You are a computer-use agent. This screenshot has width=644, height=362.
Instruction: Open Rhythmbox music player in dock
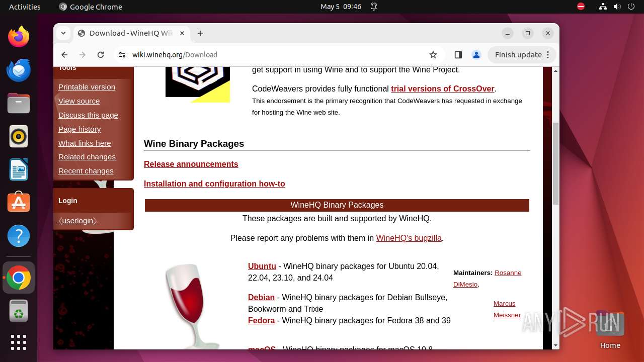tap(19, 136)
